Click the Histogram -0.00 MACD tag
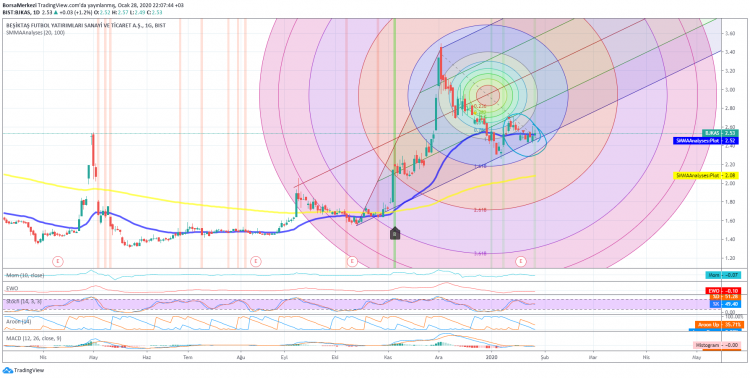 (716, 345)
